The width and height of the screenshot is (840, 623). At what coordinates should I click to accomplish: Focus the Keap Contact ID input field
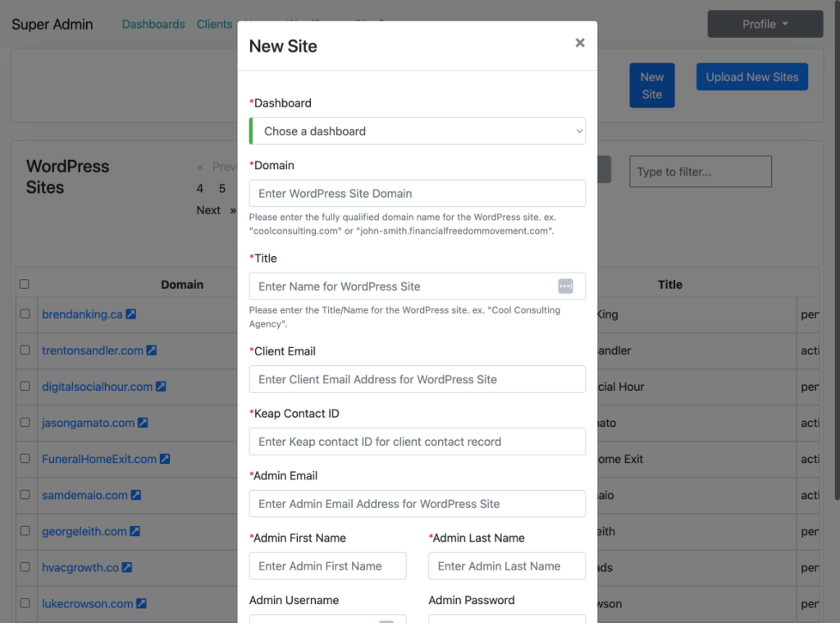pos(418,442)
